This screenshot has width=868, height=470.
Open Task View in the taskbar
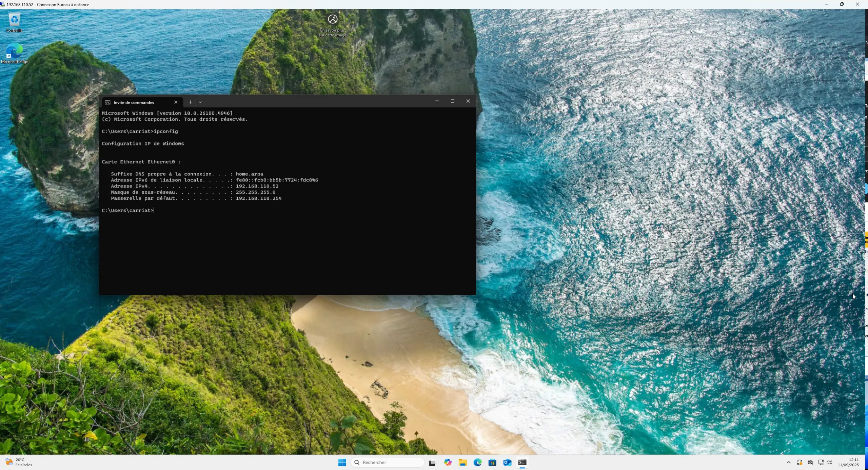[x=432, y=462]
